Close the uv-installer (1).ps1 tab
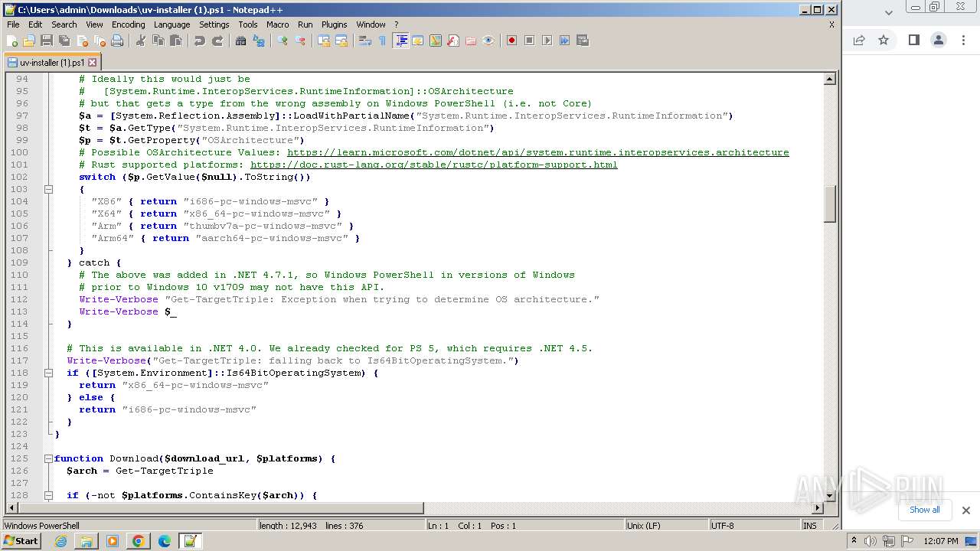This screenshot has width=980, height=551. pos(93,63)
